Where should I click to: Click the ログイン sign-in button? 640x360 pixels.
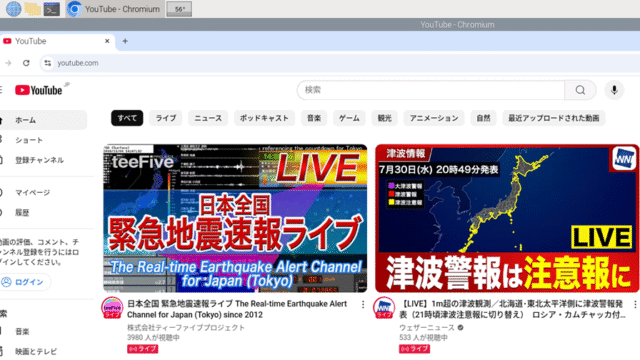click(25, 282)
